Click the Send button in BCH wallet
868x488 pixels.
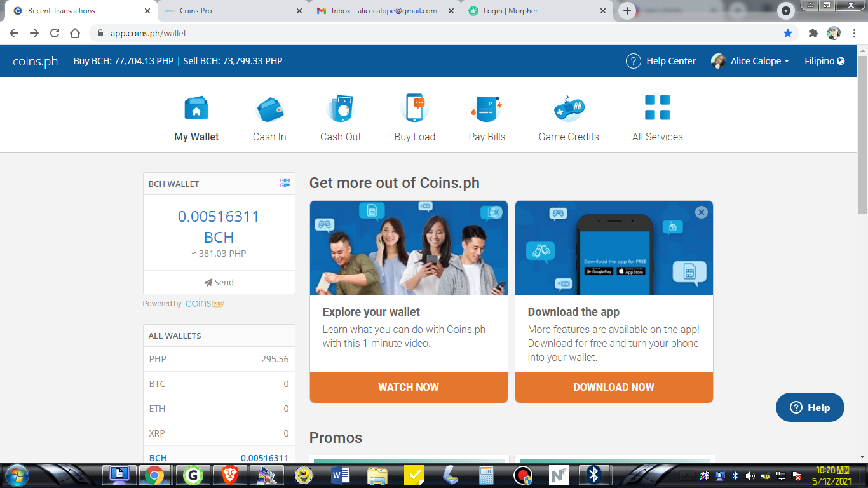[x=219, y=282]
